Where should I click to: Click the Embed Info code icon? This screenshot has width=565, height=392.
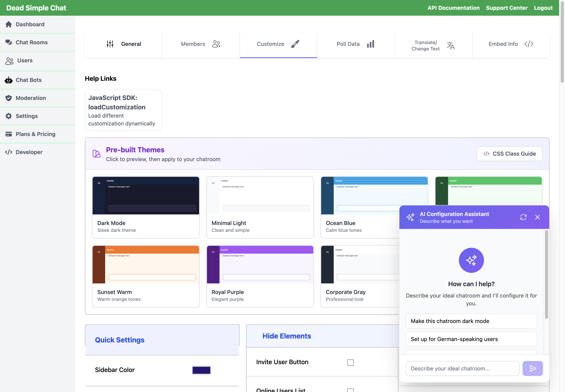point(529,44)
